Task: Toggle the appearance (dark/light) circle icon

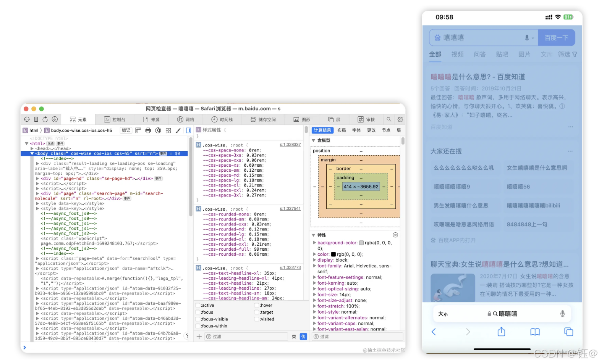Action: click(158, 130)
